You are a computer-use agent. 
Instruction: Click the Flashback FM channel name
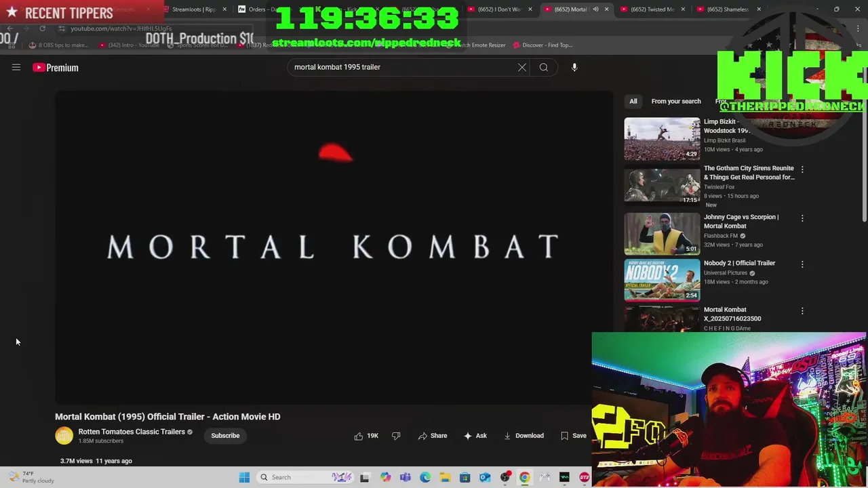[x=721, y=236]
